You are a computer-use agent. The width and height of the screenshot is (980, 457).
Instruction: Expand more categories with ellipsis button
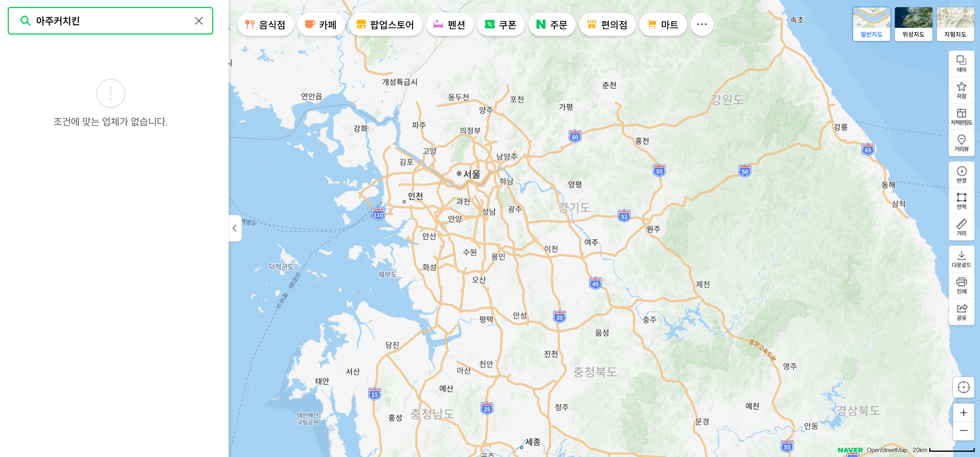[701, 25]
